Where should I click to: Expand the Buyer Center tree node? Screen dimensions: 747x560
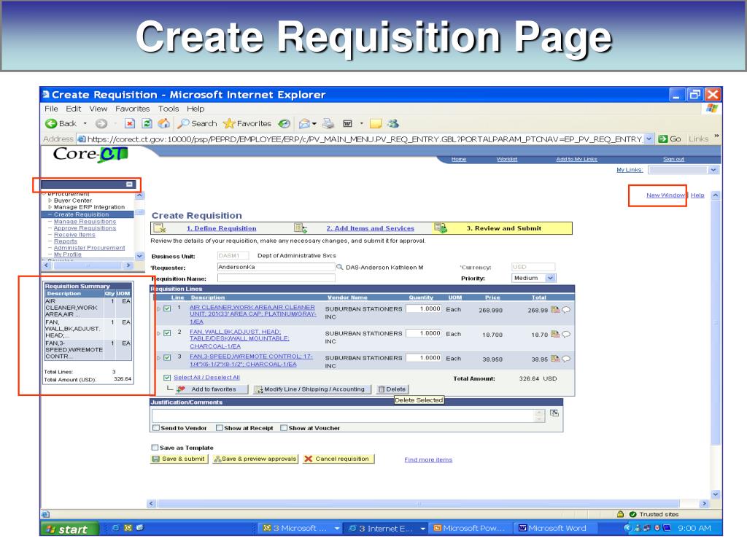50,201
